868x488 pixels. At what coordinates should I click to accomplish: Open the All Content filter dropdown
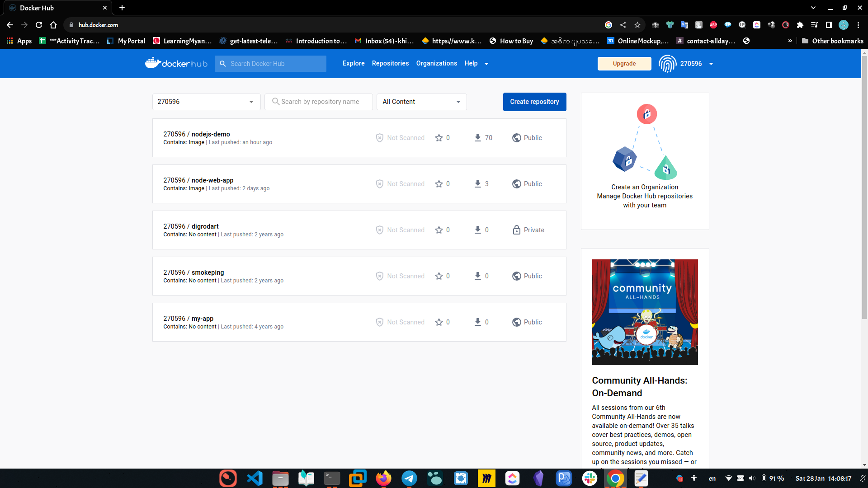coord(421,102)
